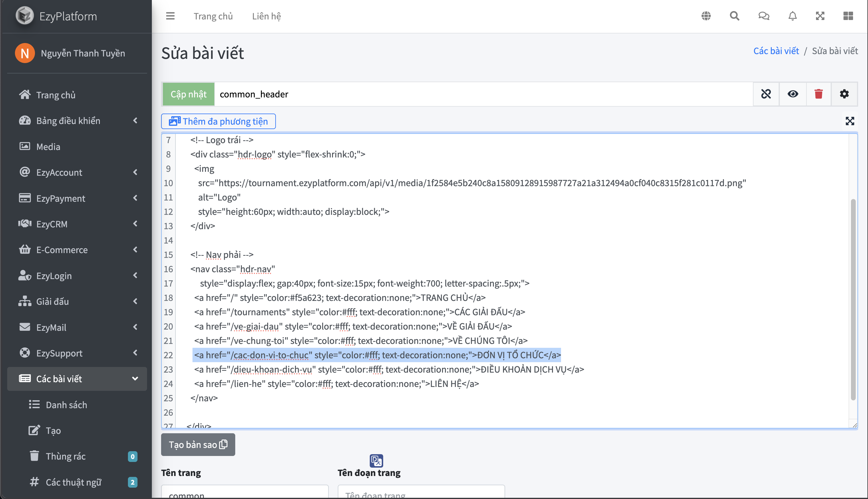This screenshot has height=499, width=868.
Task: Open Danh sách submenu item
Action: (x=67, y=405)
